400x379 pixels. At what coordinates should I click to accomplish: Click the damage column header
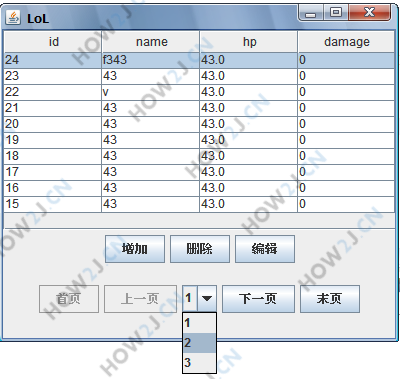click(x=346, y=42)
